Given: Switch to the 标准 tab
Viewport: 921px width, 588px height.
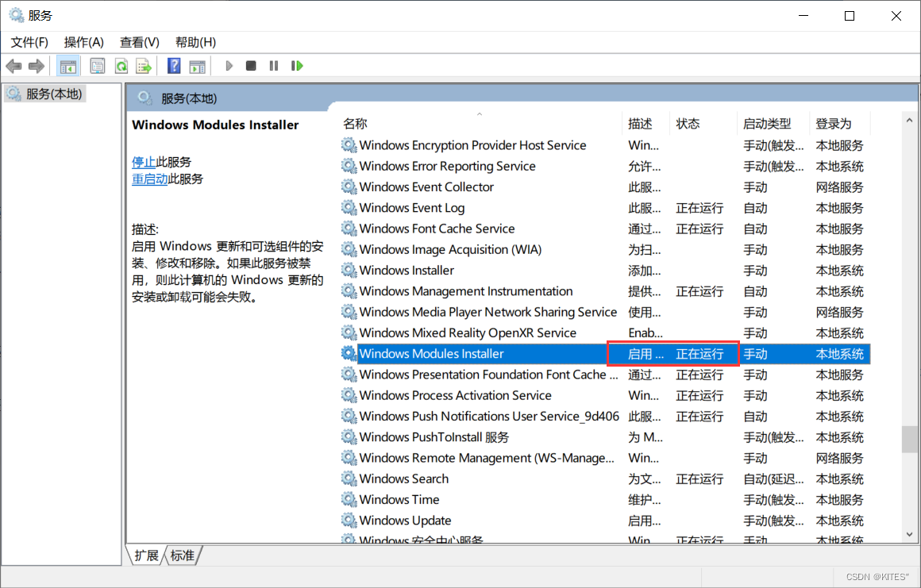Looking at the screenshot, I should click(183, 555).
